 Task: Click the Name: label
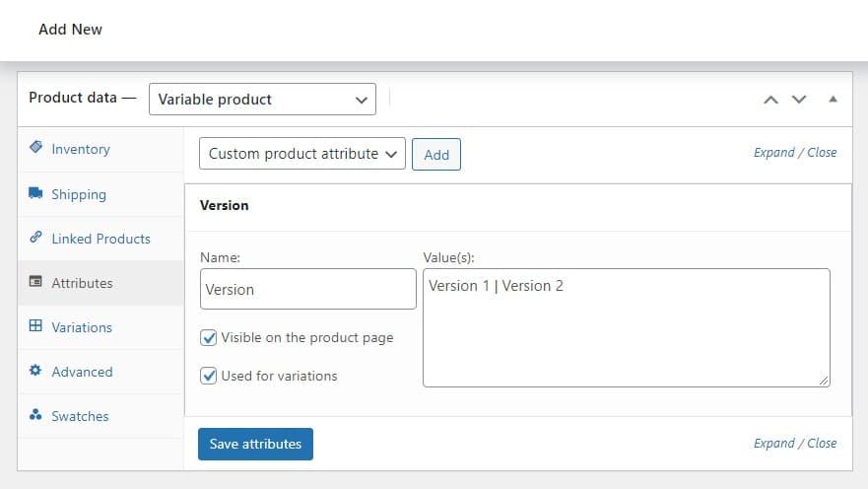tap(221, 257)
